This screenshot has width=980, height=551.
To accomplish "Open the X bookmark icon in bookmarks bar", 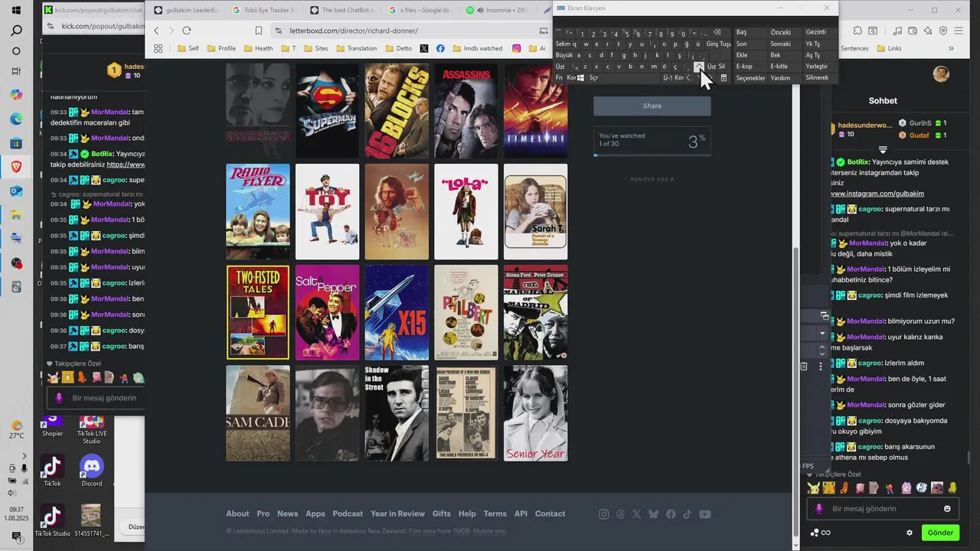I will tap(424, 48).
